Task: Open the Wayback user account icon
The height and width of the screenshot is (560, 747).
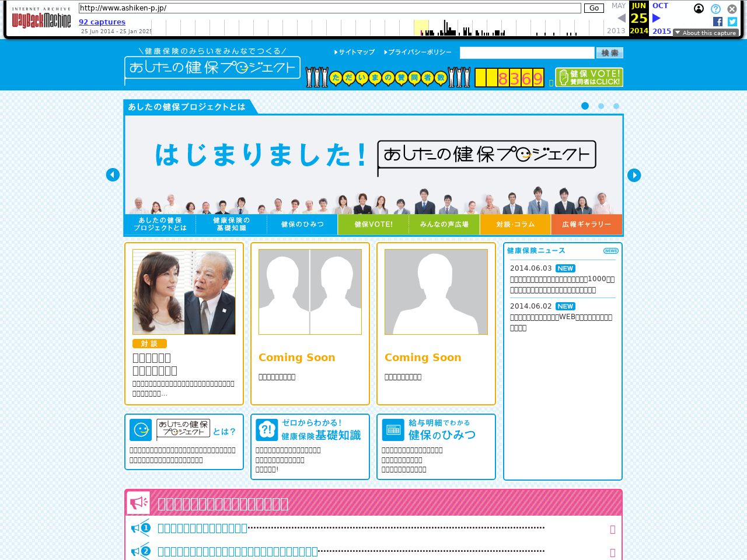Action: [x=699, y=8]
